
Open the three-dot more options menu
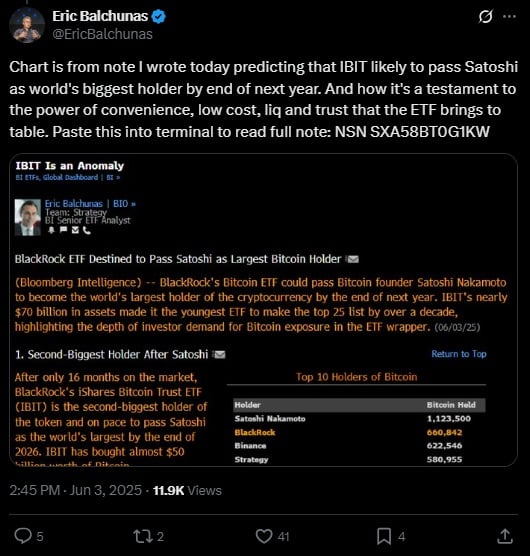point(509,16)
